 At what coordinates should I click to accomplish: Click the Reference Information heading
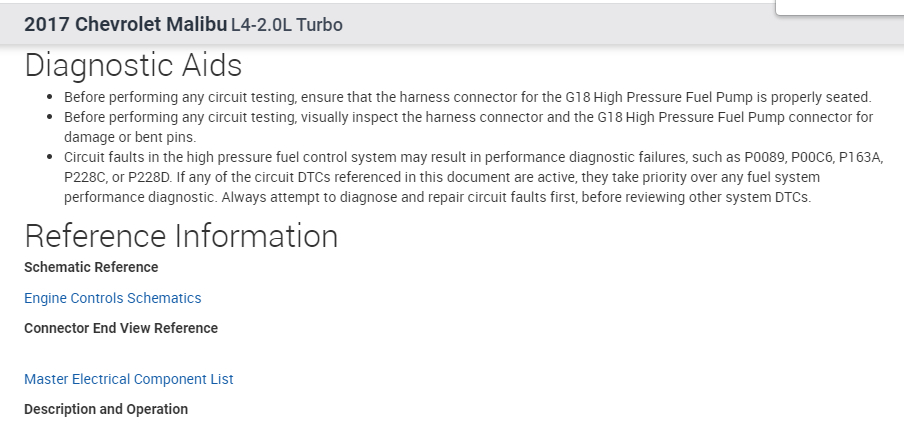click(x=181, y=236)
